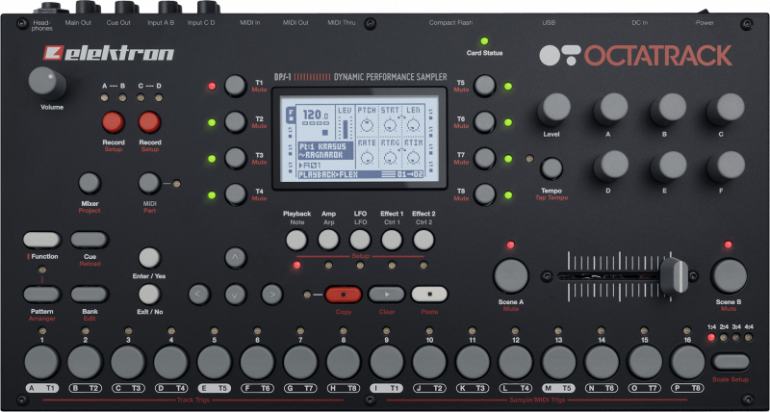Select track T4 button
The width and height of the screenshot is (770, 412).
click(235, 194)
